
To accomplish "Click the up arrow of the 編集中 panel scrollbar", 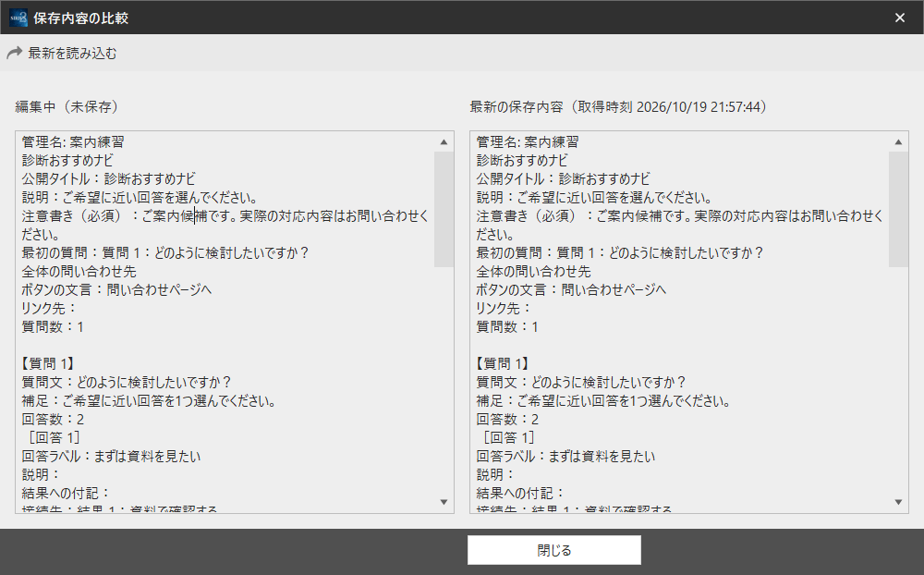I will 444,142.
